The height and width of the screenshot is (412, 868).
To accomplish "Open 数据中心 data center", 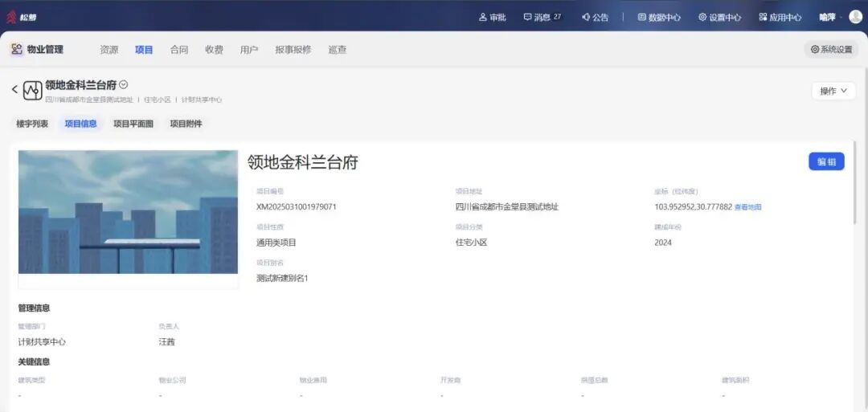I will click(659, 17).
